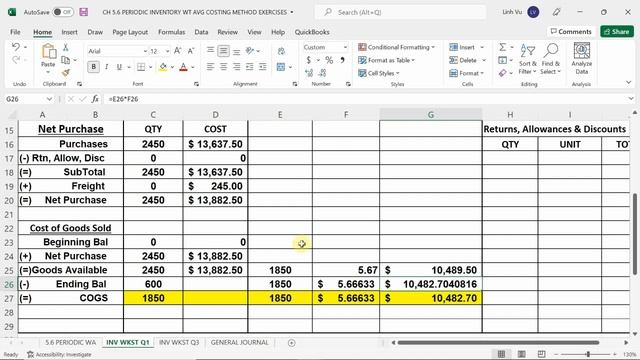Click the Name Box showing G26
640x360 pixels.
(x=29, y=99)
